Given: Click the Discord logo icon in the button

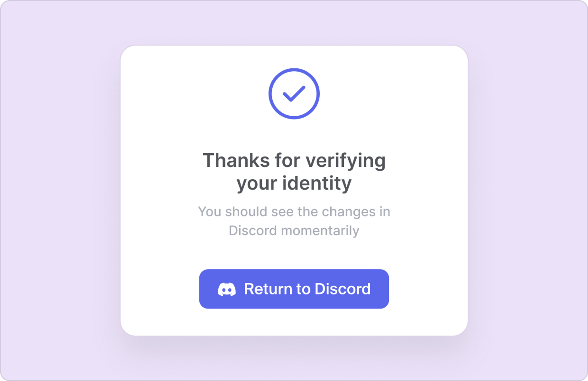Looking at the screenshot, I should coord(226,289).
